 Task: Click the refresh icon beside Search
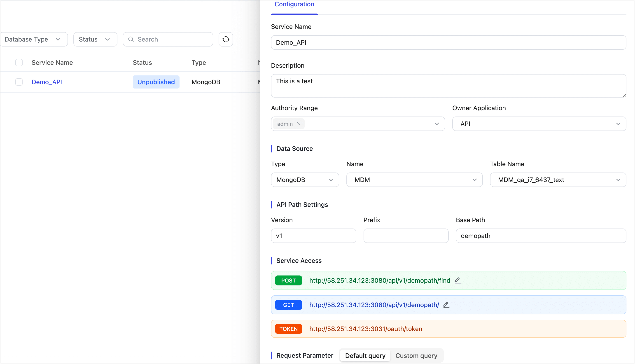coord(226,39)
